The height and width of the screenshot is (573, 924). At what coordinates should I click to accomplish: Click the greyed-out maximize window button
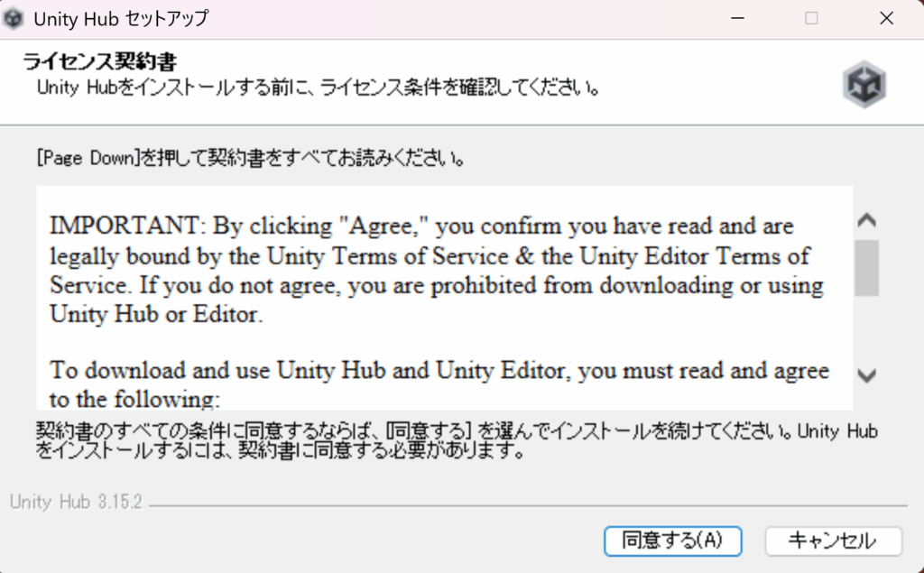[x=811, y=18]
